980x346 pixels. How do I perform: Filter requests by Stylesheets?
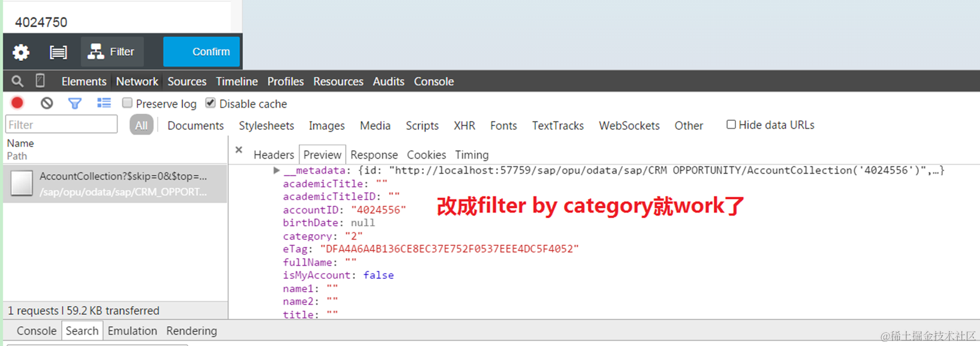coord(266,126)
